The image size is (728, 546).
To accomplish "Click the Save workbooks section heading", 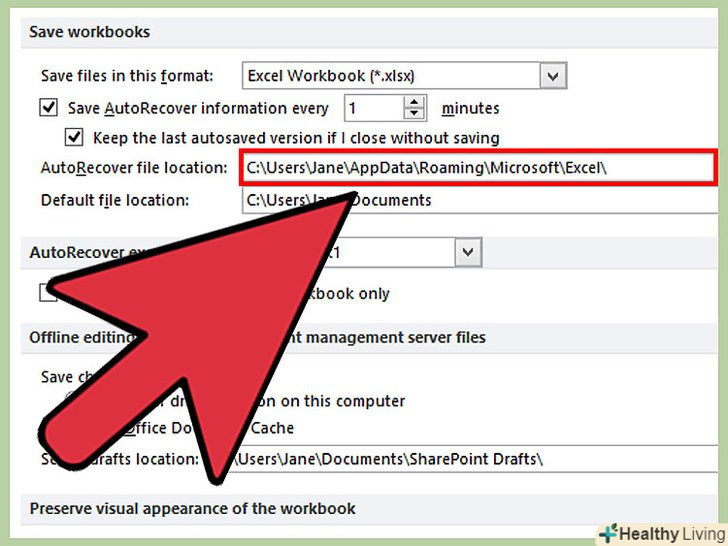I will tap(90, 32).
